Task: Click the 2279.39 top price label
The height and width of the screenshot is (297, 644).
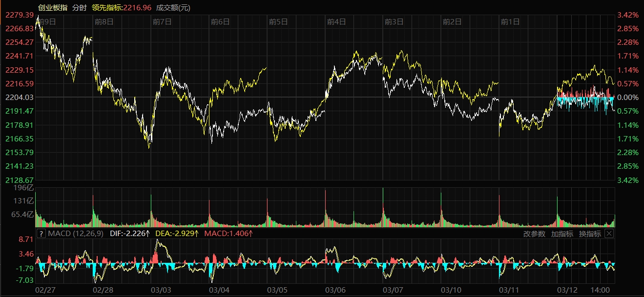Action: pyautogui.click(x=20, y=16)
